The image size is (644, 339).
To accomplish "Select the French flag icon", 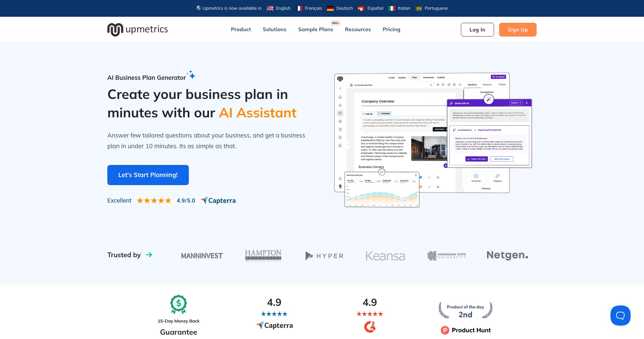I will click(x=299, y=8).
